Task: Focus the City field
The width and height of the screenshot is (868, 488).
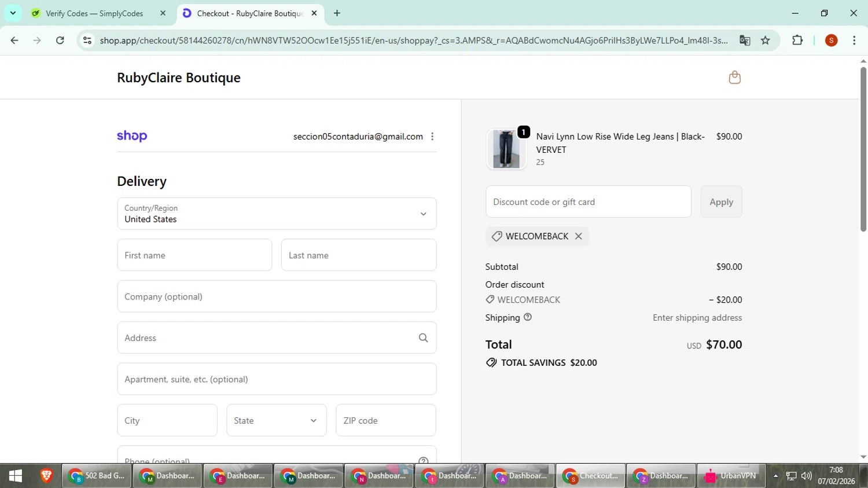Action: 167,420
